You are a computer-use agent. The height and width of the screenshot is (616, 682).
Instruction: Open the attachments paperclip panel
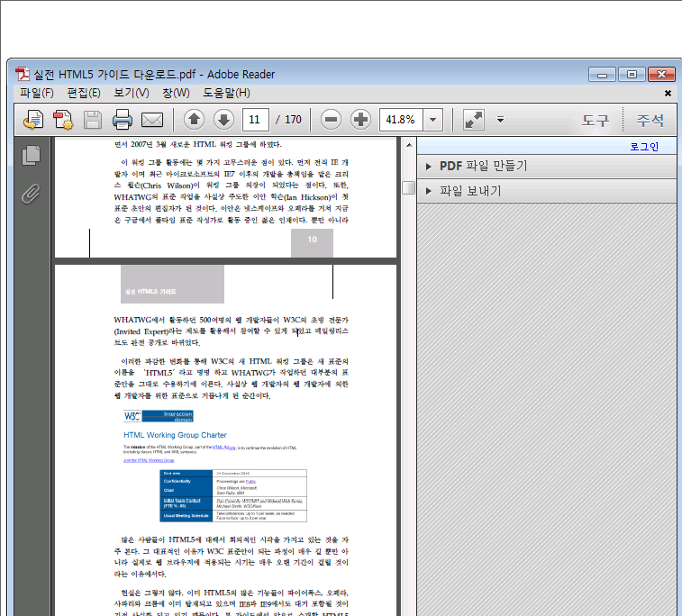click(31, 194)
